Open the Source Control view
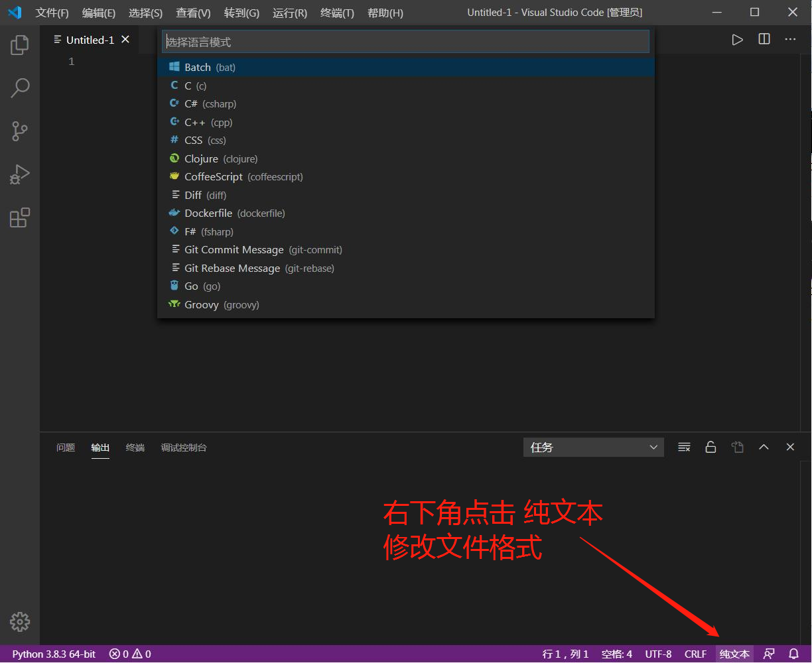The image size is (812, 663). coord(19,131)
